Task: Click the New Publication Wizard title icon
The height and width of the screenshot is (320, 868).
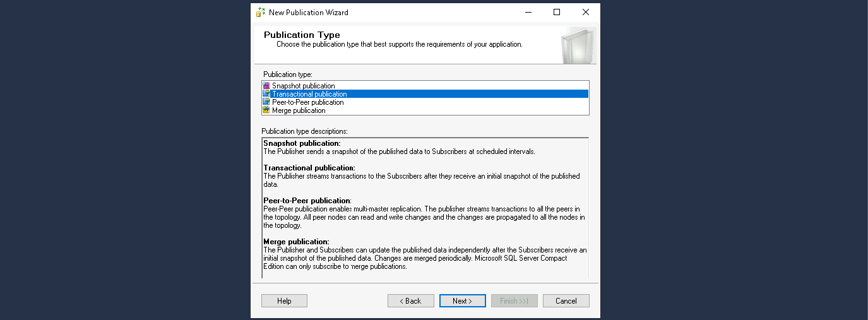Action: click(x=261, y=12)
